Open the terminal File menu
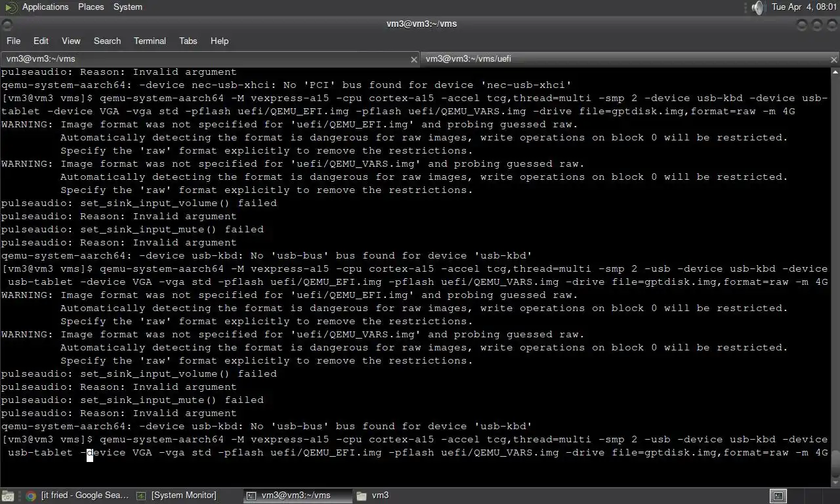The image size is (840, 504). tap(13, 41)
